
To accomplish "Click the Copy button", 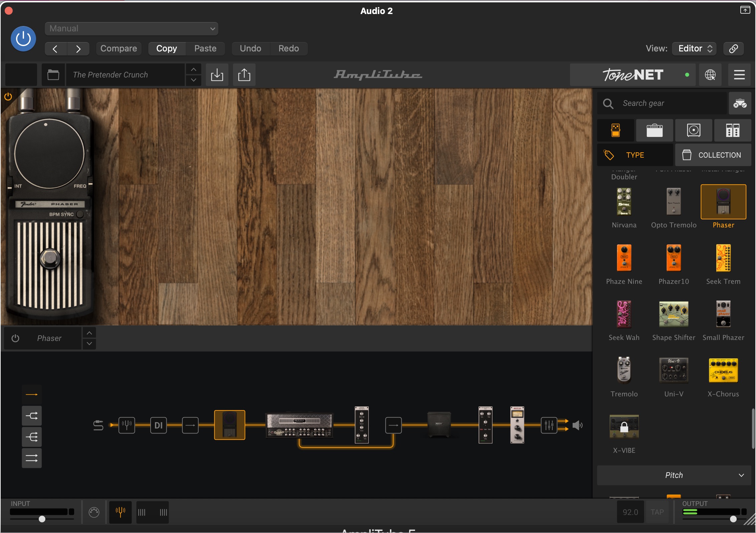I will (167, 49).
